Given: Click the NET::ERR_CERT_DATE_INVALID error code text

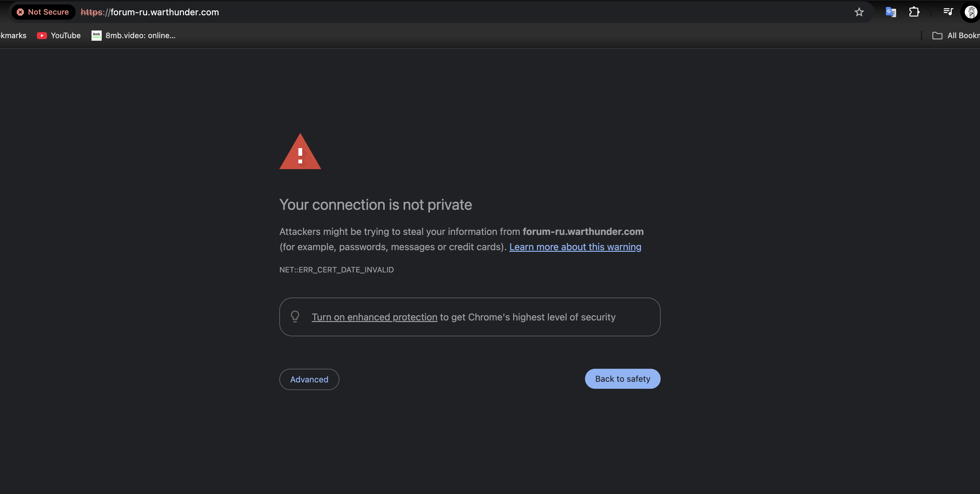Looking at the screenshot, I should [336, 270].
